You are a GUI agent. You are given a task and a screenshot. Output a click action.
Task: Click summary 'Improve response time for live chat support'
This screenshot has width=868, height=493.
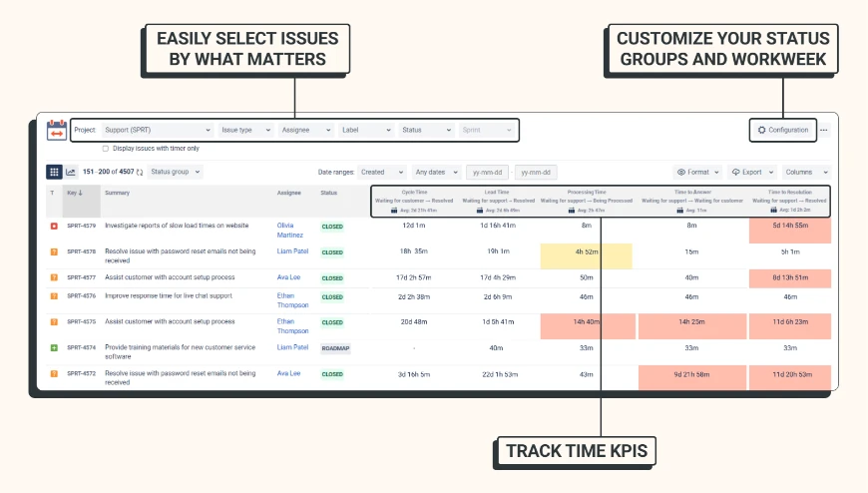169,296
